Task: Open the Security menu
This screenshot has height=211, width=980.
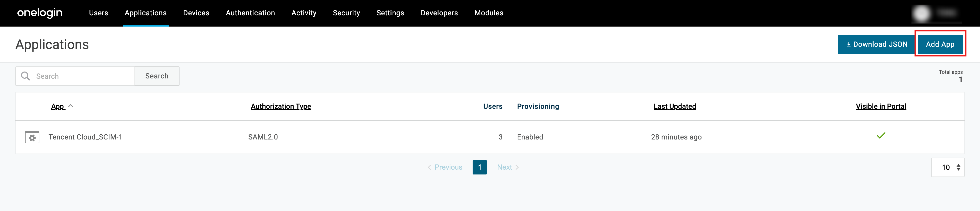Action: pos(346,13)
